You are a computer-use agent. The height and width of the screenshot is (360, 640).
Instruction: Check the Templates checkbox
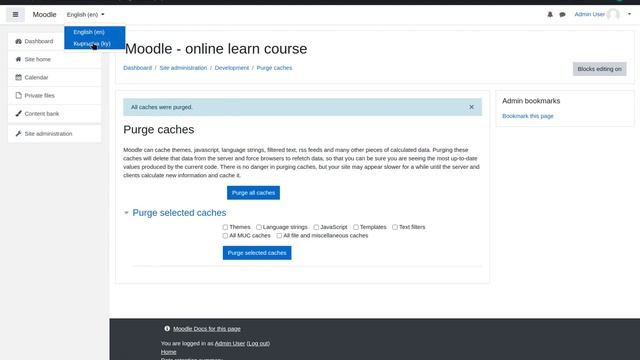coord(356,227)
